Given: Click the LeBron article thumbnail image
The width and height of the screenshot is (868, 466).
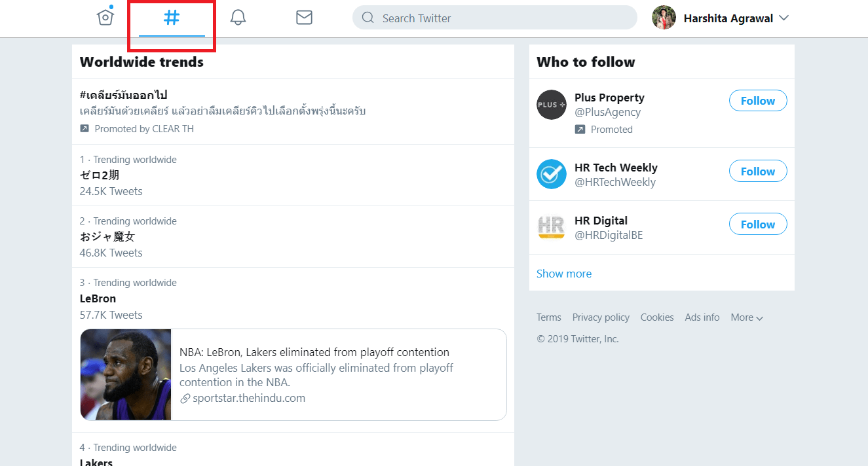Looking at the screenshot, I should point(124,374).
